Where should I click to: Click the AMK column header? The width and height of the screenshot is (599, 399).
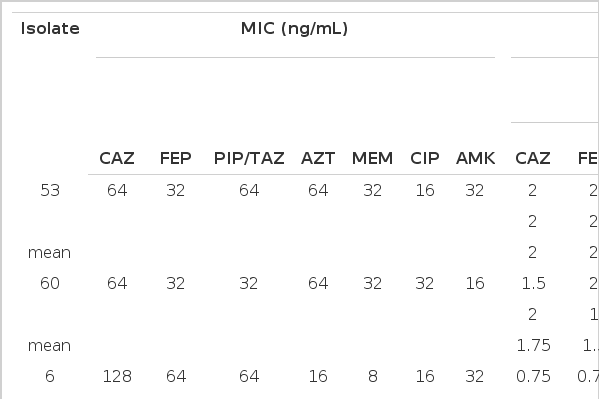pos(475,158)
